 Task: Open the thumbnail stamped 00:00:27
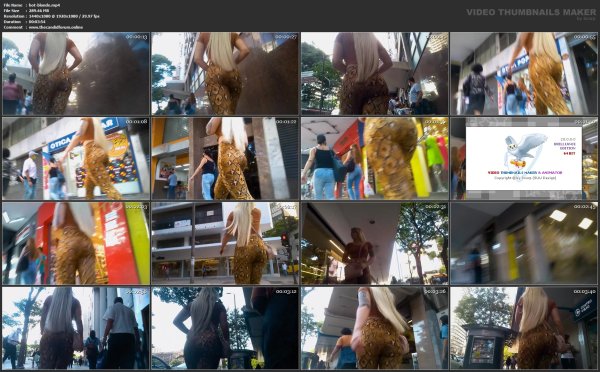click(225, 73)
